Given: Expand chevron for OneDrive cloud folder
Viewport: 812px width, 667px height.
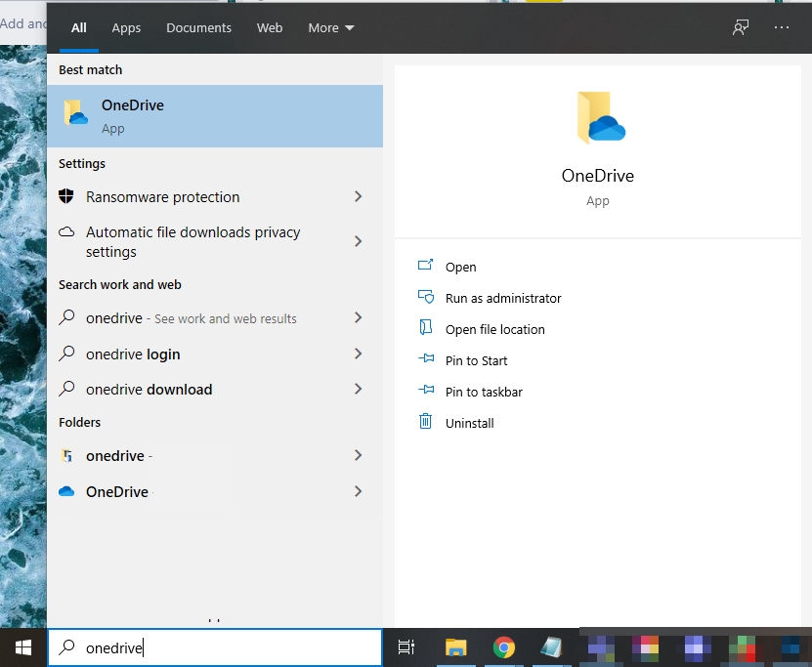Looking at the screenshot, I should 358,491.
